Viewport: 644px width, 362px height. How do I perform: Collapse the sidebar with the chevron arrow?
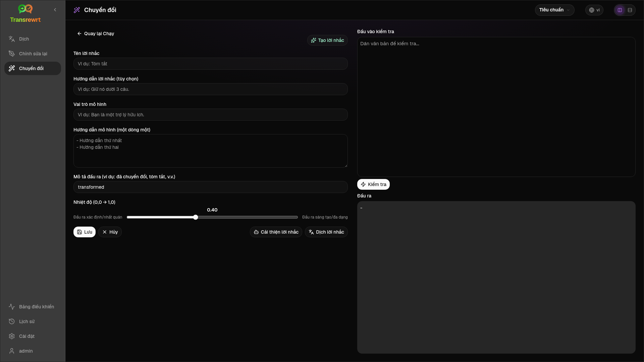click(55, 10)
